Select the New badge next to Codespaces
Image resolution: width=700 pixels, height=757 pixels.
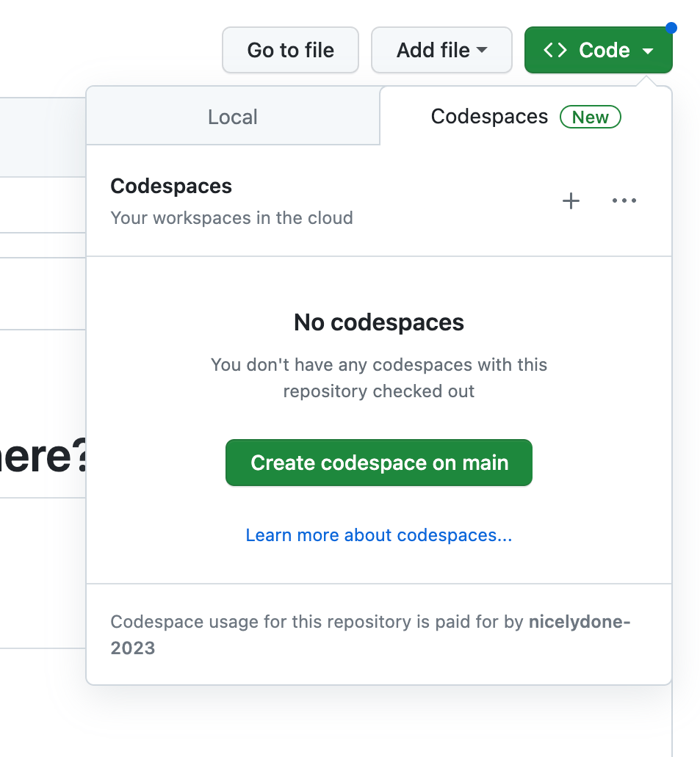tap(591, 117)
